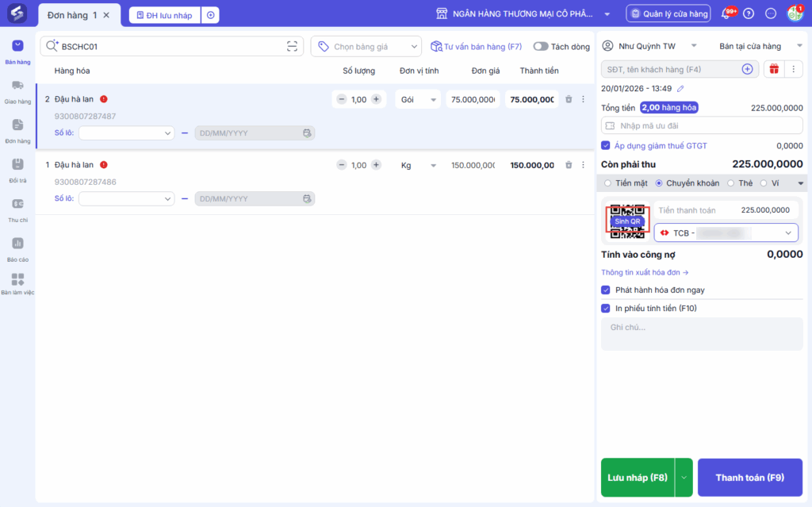Open Lưu nháp split button arrow
The height and width of the screenshot is (507, 812).
[x=684, y=478]
